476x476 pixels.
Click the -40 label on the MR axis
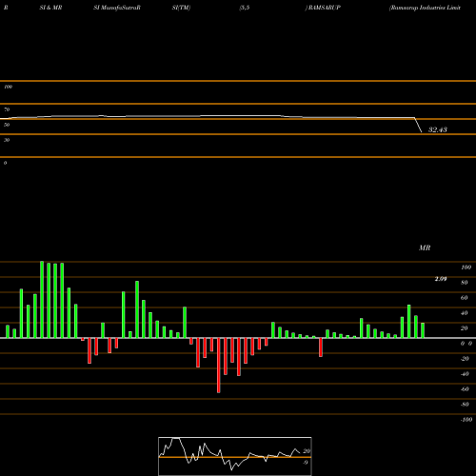[x=465, y=374]
